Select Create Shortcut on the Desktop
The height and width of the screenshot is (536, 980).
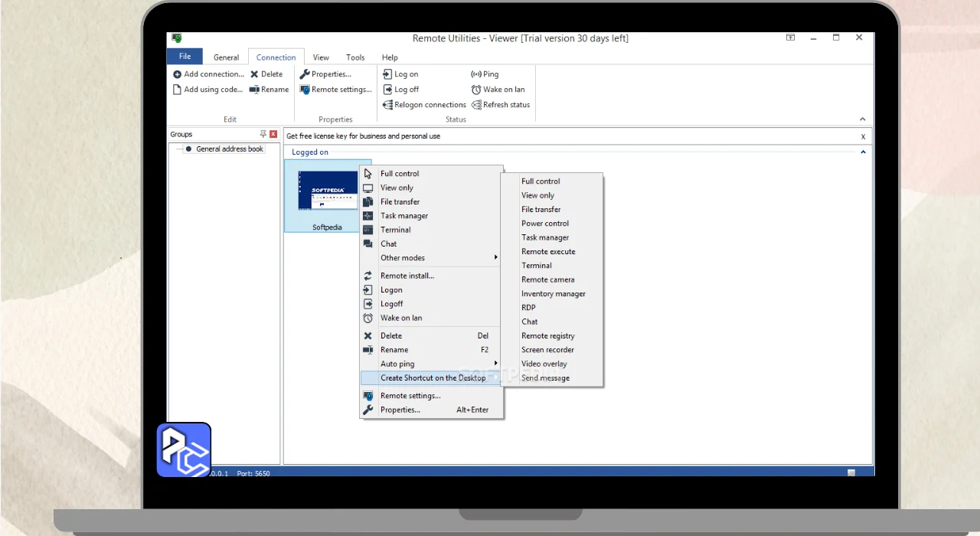point(433,378)
